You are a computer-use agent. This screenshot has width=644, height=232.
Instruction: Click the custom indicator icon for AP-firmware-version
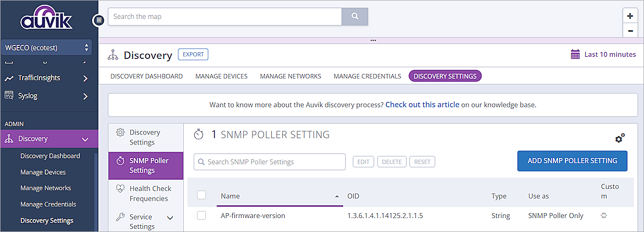[x=604, y=215]
